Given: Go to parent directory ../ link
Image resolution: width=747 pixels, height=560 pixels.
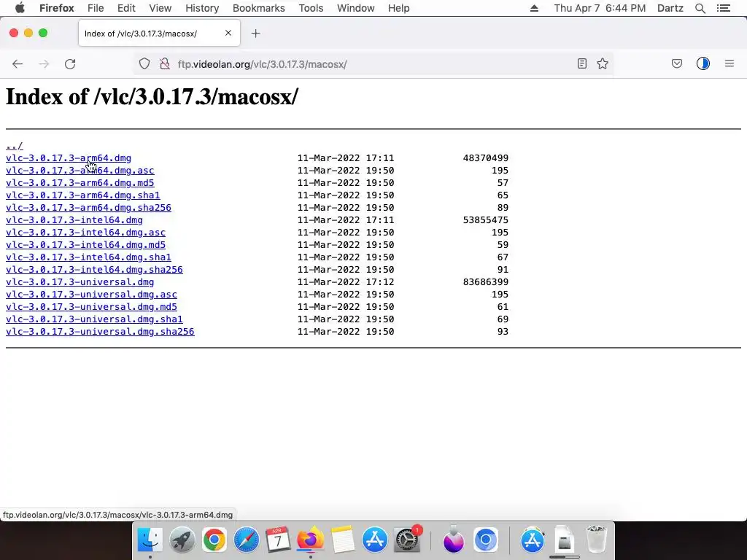Looking at the screenshot, I should click(x=15, y=146).
